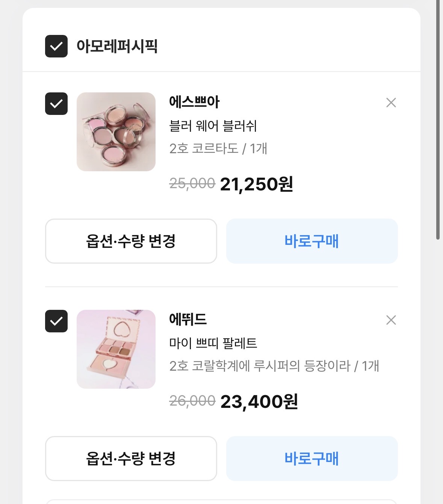Image resolution: width=443 pixels, height=504 pixels.
Task: Open the 에뛰드 palette product thumbnail
Action: click(x=116, y=349)
